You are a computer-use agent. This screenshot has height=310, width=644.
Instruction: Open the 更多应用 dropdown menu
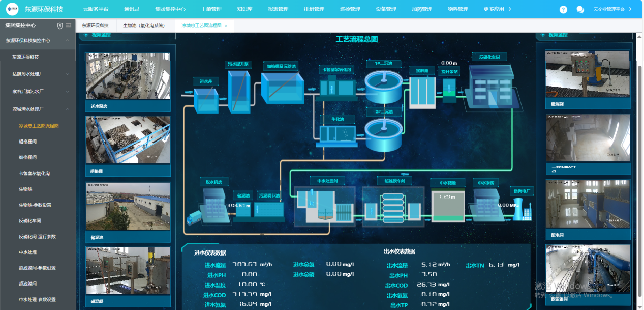pos(497,9)
